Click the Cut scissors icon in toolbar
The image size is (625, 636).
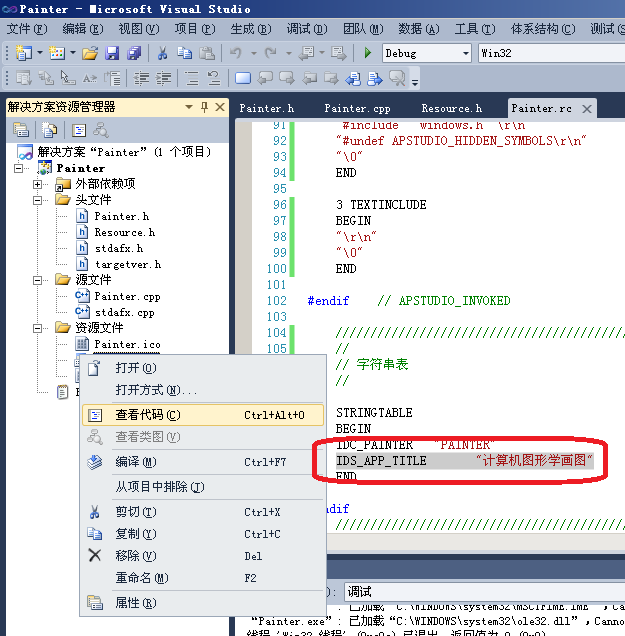pyautogui.click(x=162, y=53)
